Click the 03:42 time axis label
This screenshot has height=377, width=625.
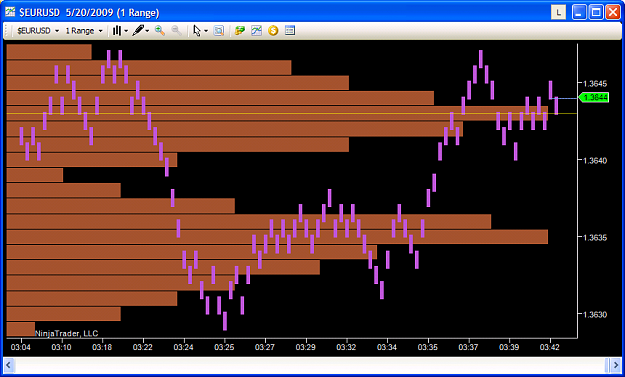[x=550, y=347]
